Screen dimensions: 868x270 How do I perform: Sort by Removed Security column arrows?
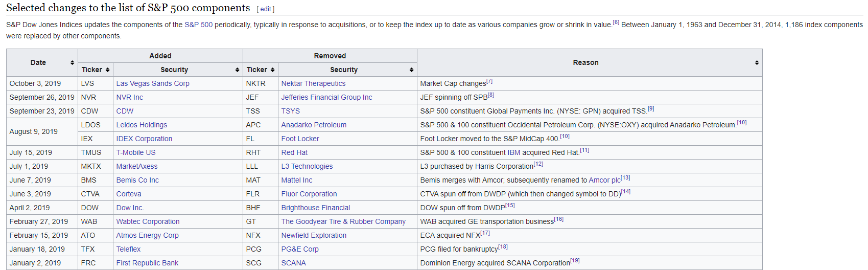[411, 70]
